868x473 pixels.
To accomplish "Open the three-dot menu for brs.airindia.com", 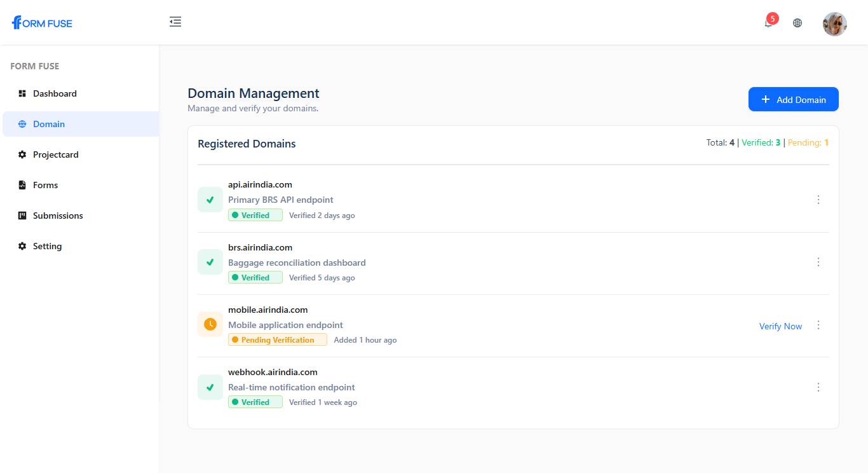I will [818, 261].
